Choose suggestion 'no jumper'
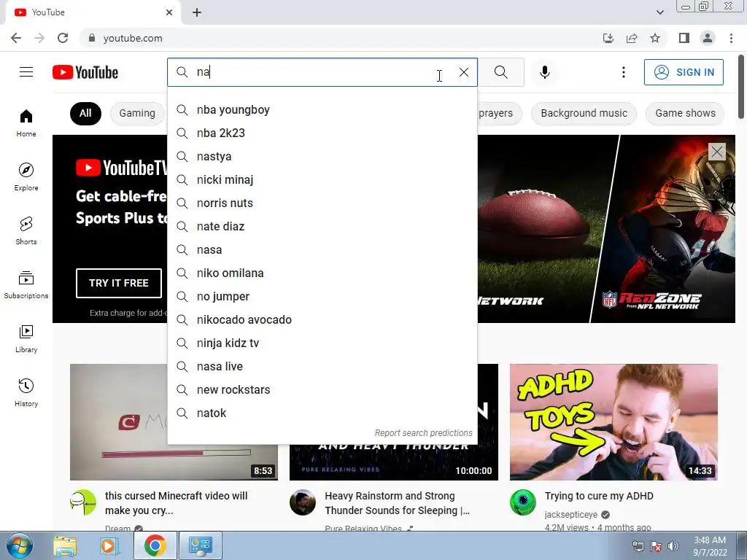Viewport: 747px width, 560px height. [x=322, y=297]
